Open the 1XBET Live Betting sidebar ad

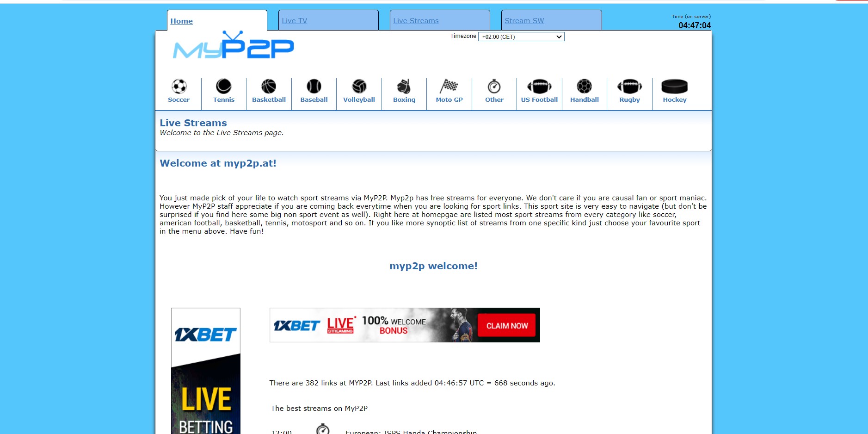pyautogui.click(x=206, y=371)
